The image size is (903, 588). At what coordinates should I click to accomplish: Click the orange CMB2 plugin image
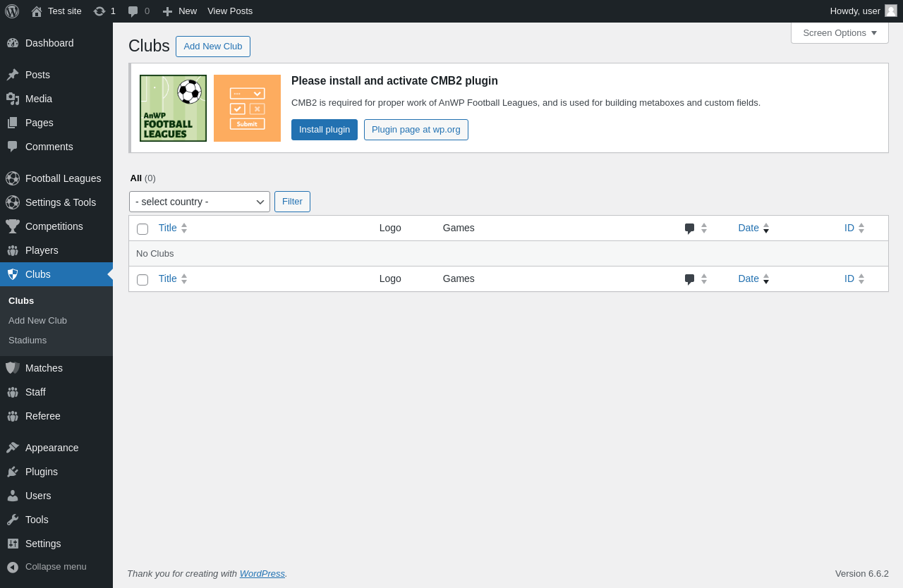tap(247, 108)
